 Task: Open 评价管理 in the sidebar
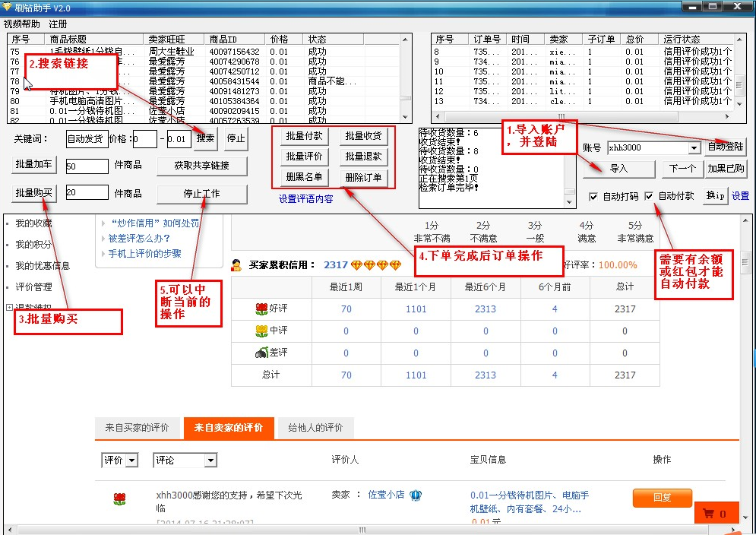[x=33, y=286]
